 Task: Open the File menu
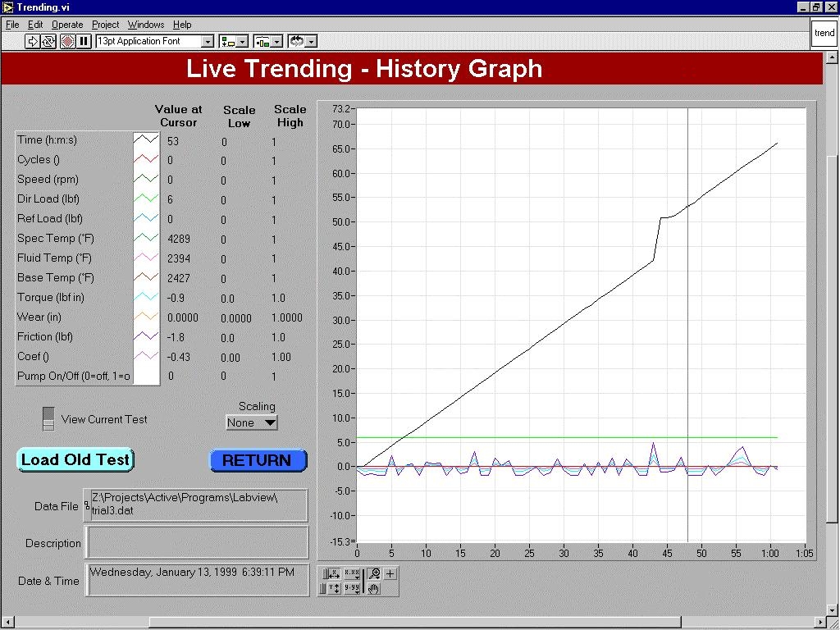click(x=12, y=25)
